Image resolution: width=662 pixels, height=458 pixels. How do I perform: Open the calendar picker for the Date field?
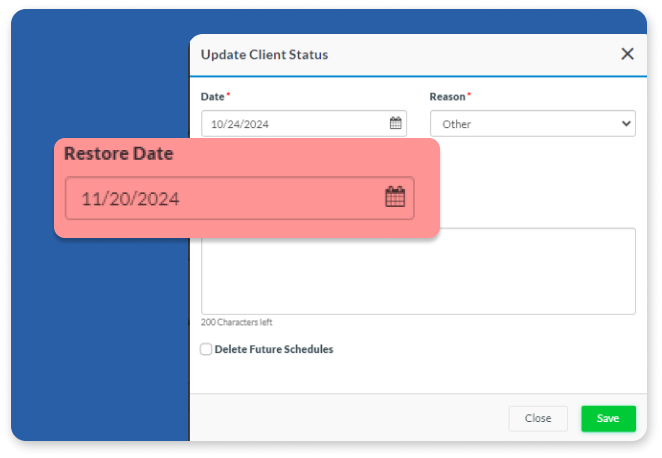pyautogui.click(x=396, y=124)
